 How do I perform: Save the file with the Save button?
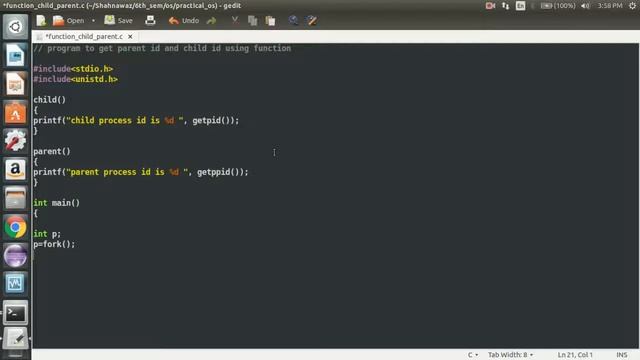tap(118, 20)
